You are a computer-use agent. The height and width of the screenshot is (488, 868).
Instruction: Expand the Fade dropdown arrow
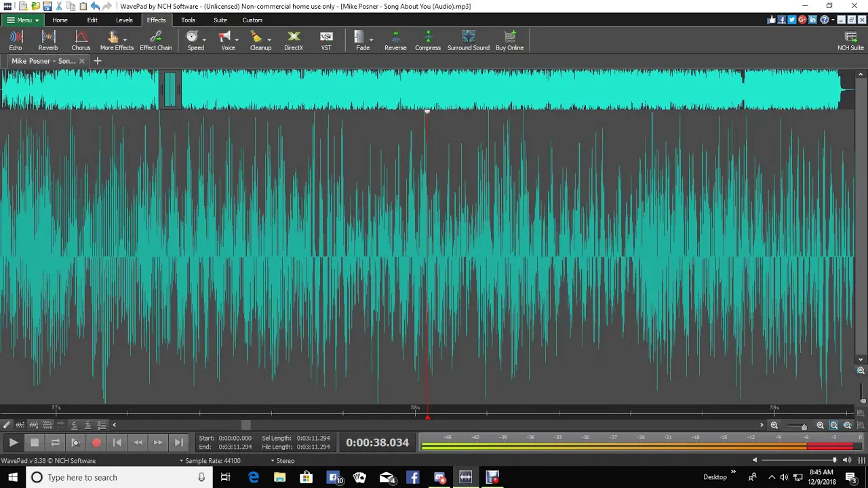[x=371, y=39]
